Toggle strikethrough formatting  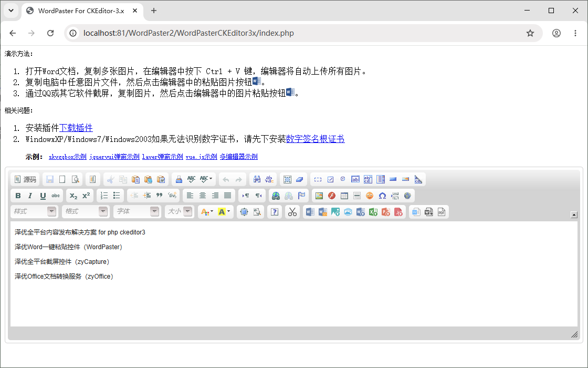pyautogui.click(x=56, y=196)
